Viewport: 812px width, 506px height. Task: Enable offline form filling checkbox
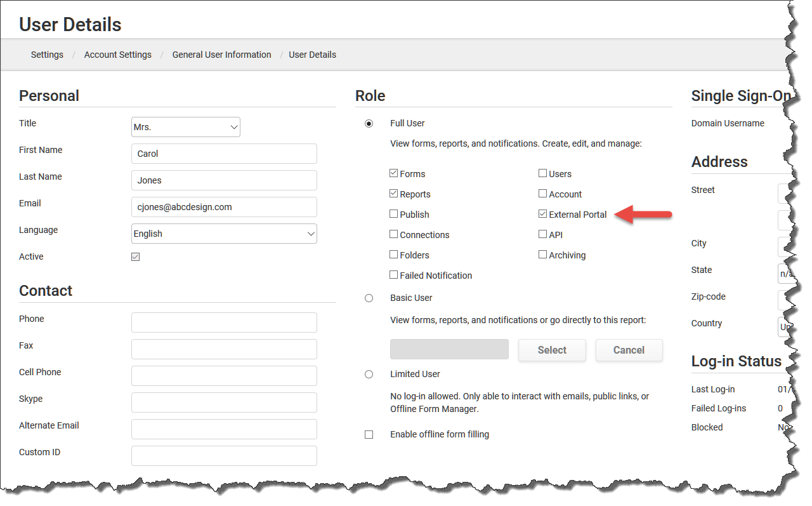point(369,435)
